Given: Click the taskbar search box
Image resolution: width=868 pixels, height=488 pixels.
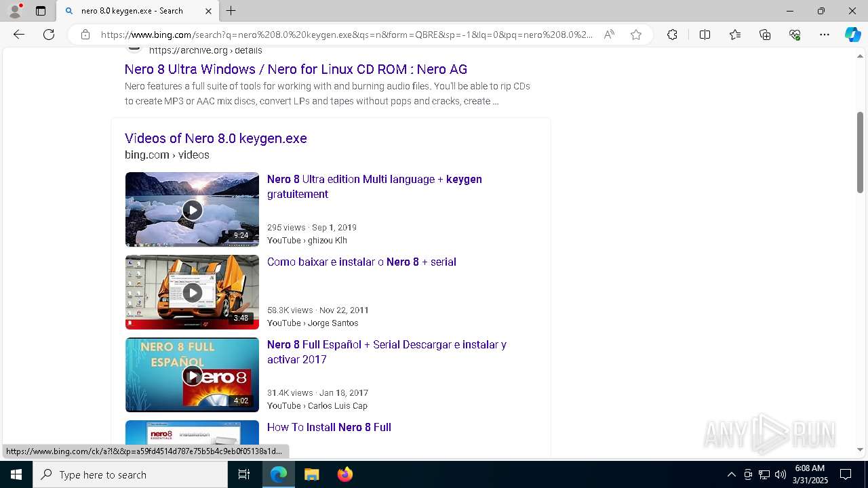Looking at the screenshot, I should pos(130,474).
